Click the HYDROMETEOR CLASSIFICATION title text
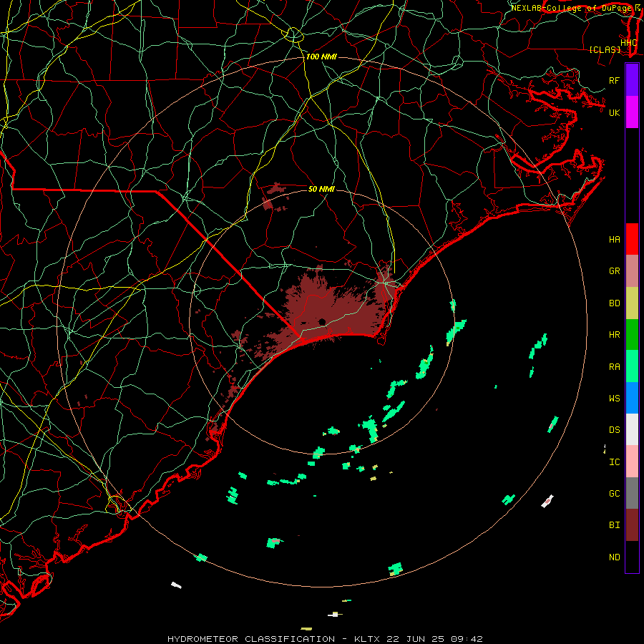644x644 pixels. click(251, 639)
